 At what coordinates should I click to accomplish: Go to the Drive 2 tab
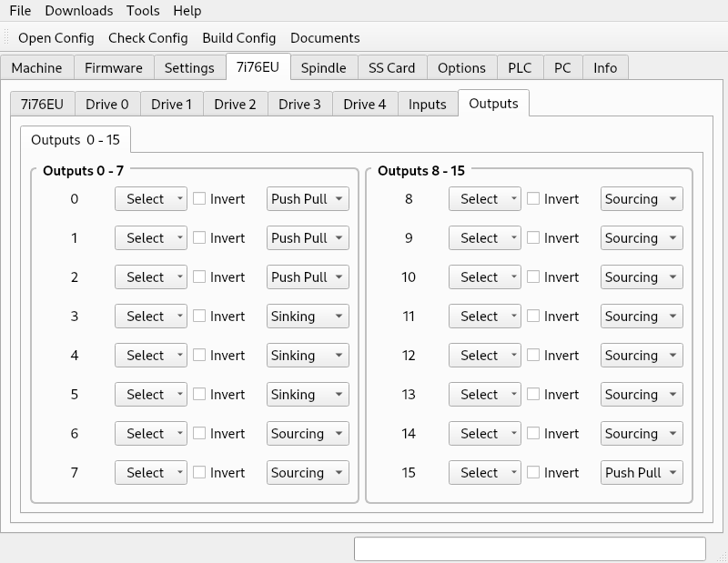tap(235, 104)
